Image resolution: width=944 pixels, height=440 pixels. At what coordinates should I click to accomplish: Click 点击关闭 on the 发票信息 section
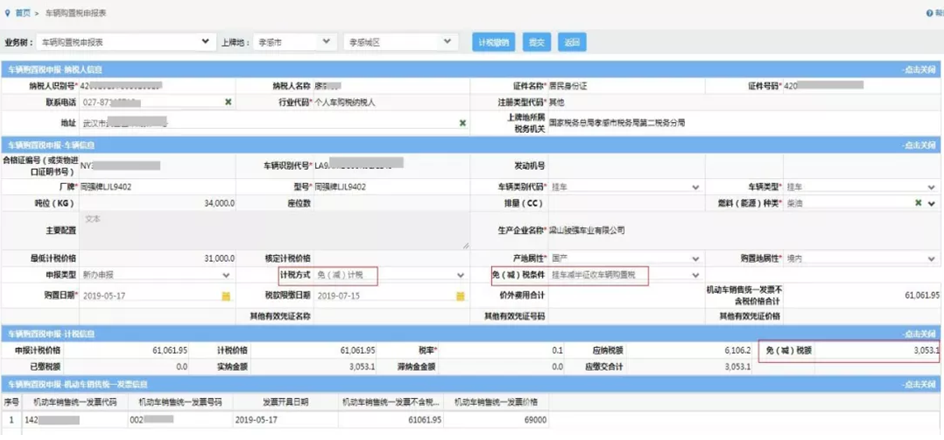click(x=919, y=384)
